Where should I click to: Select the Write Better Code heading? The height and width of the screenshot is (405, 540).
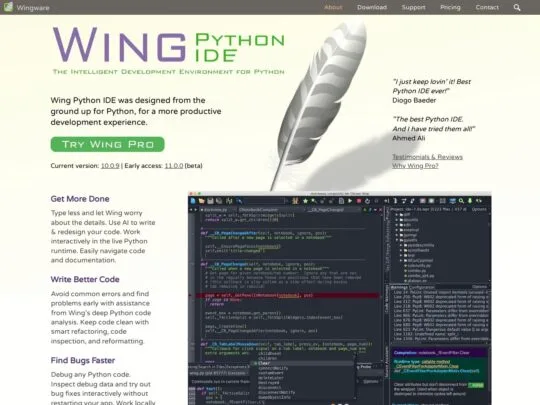click(85, 279)
